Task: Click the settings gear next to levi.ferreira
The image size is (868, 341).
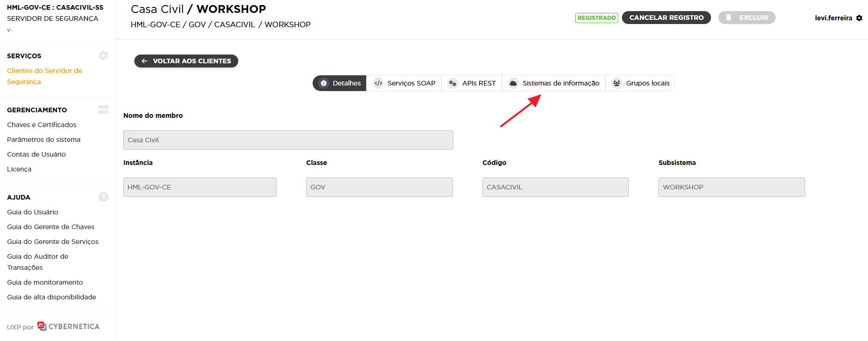Action: pyautogui.click(x=859, y=18)
